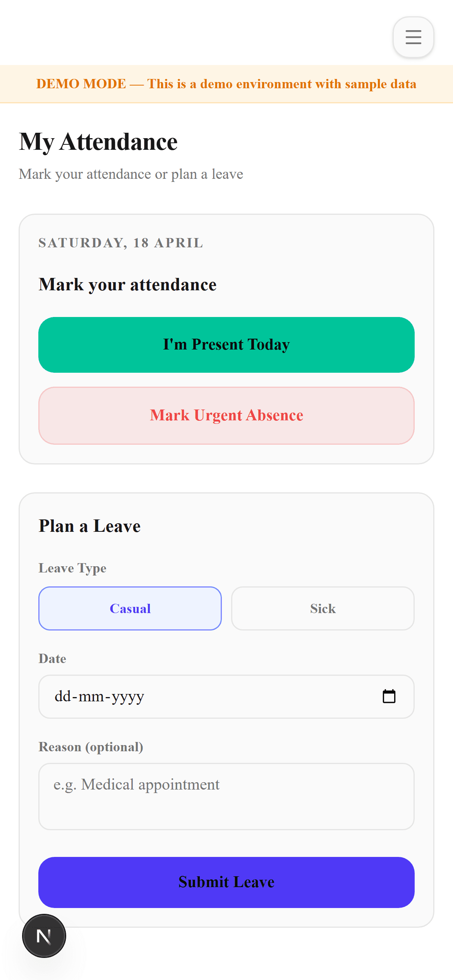Submit the planned leave
Screen dimensions: 453x980
[226, 882]
